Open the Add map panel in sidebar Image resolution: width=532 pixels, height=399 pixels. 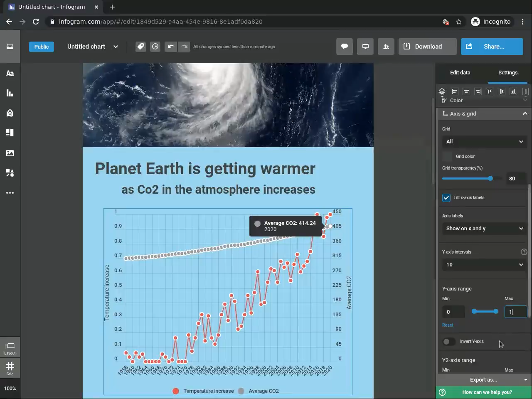(10, 113)
